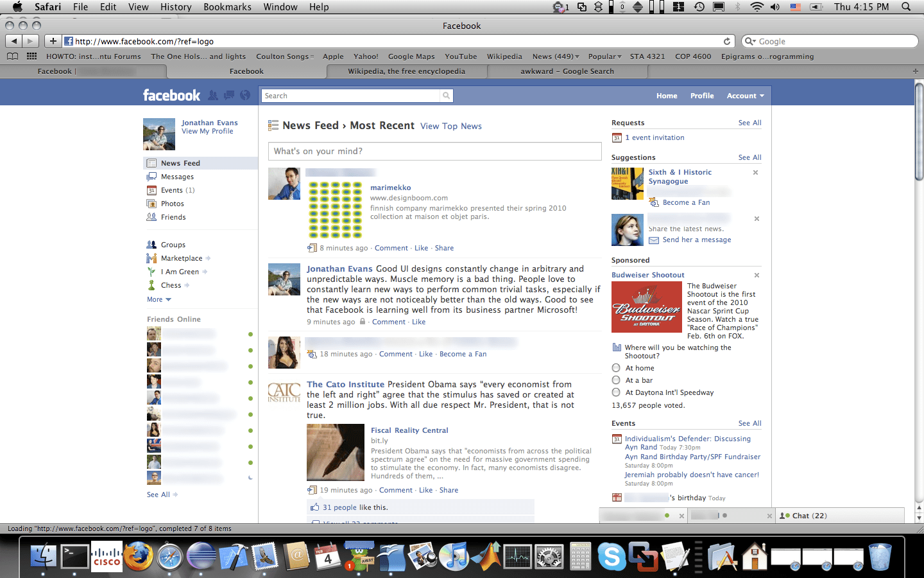This screenshot has width=924, height=578.
Task: Close the Budweiser Shootout sponsored ad
Action: (757, 275)
